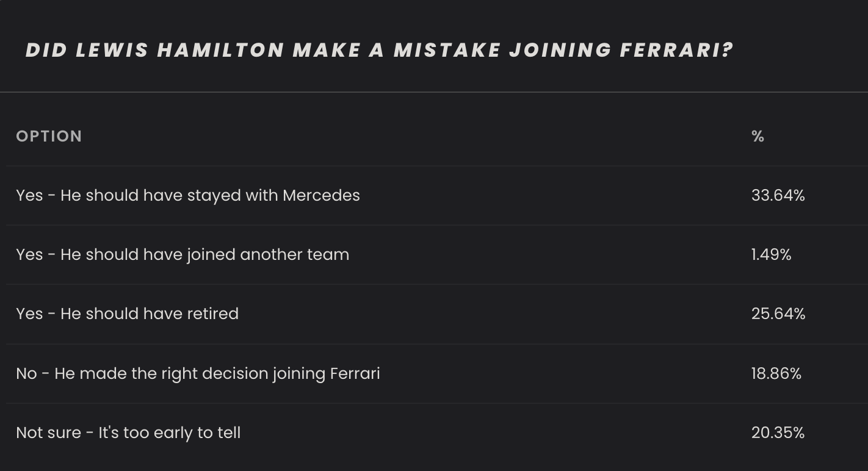Screen dimensions: 868x471
Task: Click the 25.64% result value
Action: (x=778, y=314)
